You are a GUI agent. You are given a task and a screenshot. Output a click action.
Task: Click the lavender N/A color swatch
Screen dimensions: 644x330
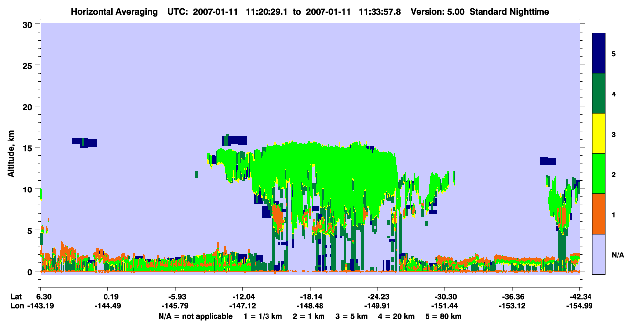point(599,253)
